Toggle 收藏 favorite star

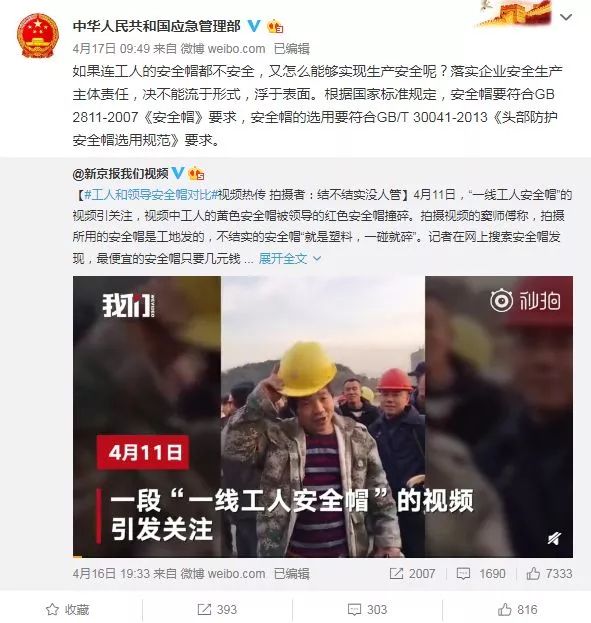coord(68,609)
